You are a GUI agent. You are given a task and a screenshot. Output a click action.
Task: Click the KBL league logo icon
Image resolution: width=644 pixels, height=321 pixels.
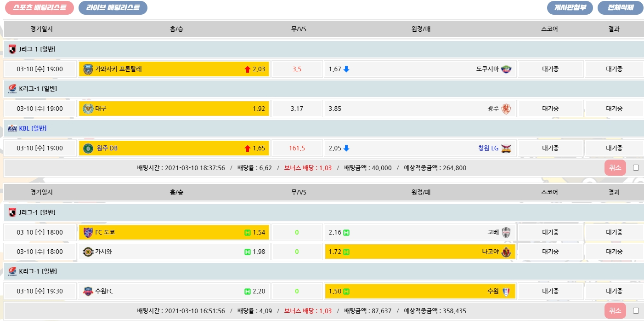[12, 129]
